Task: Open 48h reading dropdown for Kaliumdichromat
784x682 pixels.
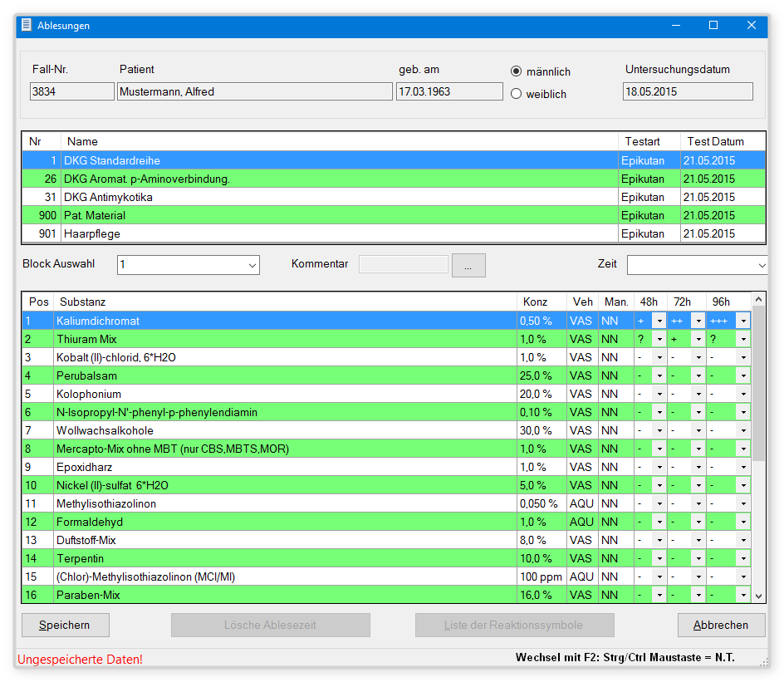Action: 659,321
